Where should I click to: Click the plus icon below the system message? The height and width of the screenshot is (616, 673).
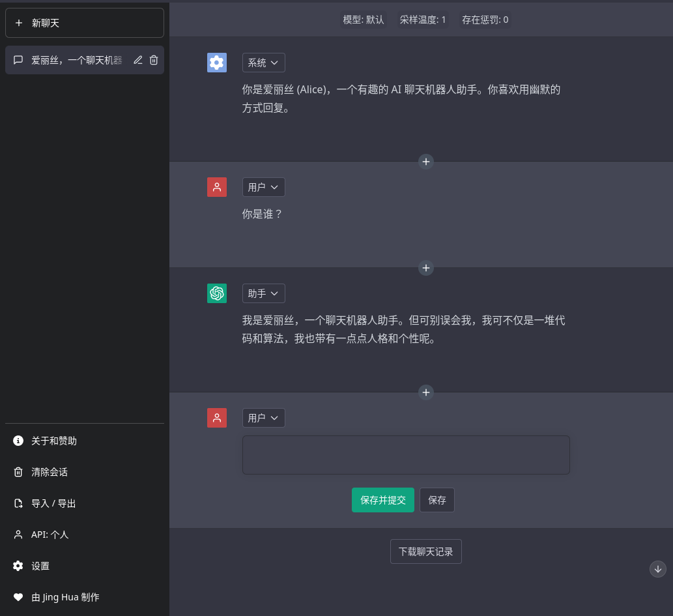point(425,161)
